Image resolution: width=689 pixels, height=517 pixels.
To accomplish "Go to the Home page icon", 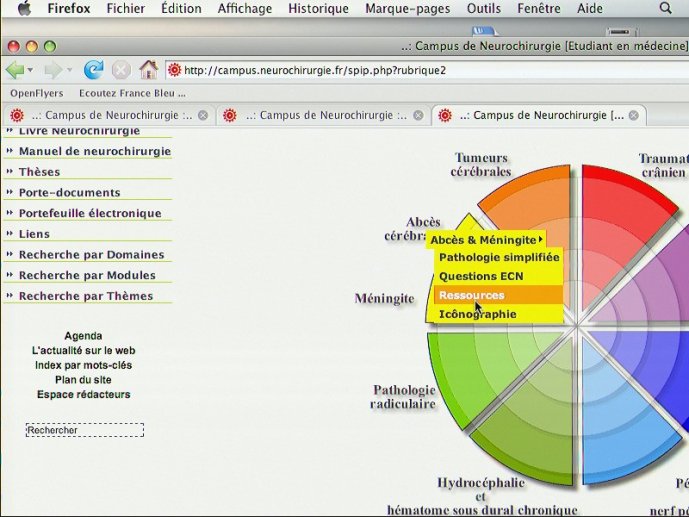I will [x=149, y=69].
